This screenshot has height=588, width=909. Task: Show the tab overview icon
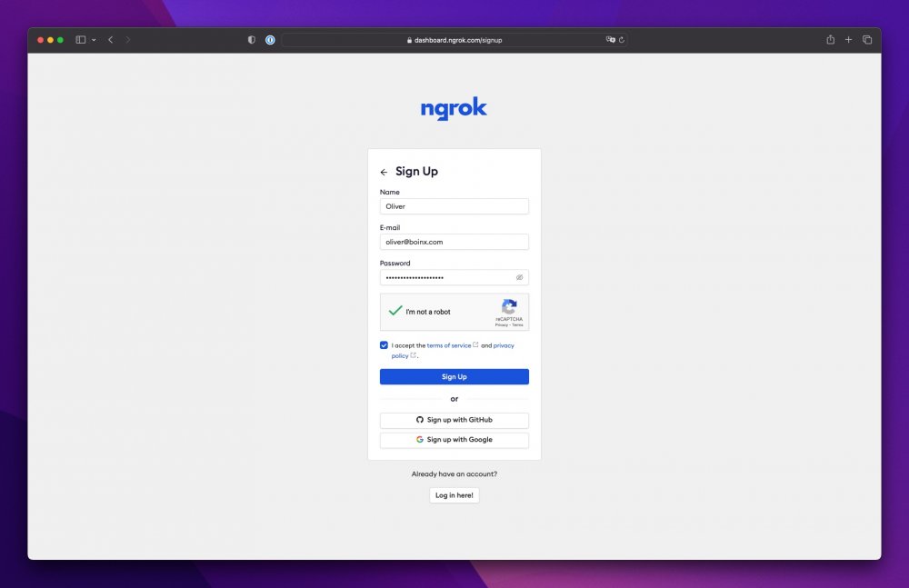pos(867,40)
